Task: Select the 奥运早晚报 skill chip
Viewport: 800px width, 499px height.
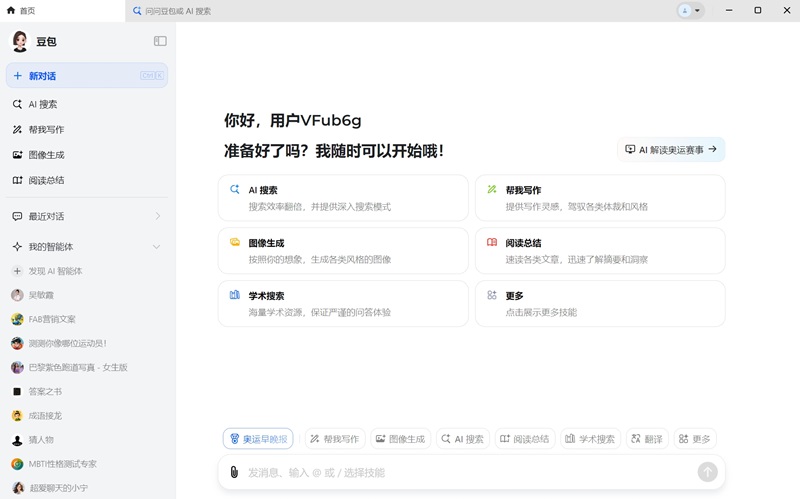Action: 258,439
